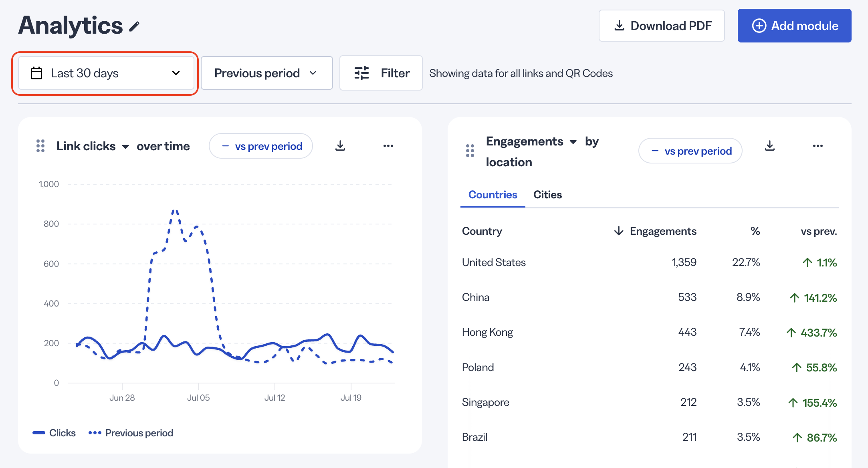Toggle vs prev period on Engagements module

click(690, 151)
